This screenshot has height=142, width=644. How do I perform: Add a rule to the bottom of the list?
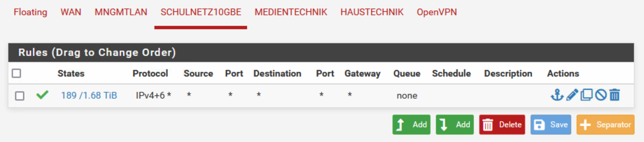click(454, 125)
